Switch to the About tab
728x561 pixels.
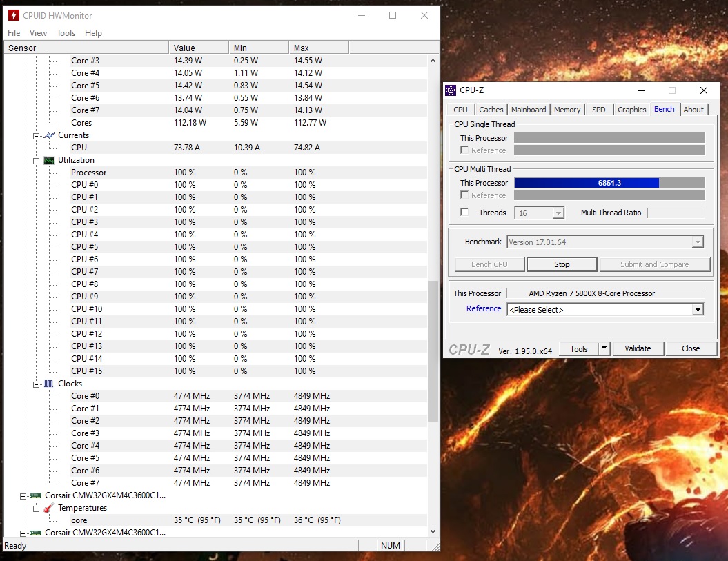[693, 110]
